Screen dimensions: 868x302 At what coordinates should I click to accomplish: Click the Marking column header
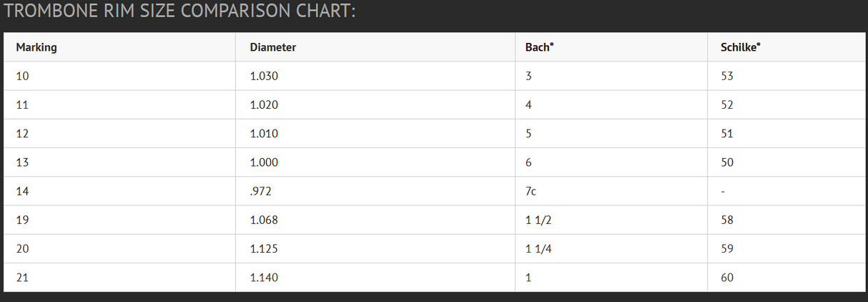[x=36, y=47]
